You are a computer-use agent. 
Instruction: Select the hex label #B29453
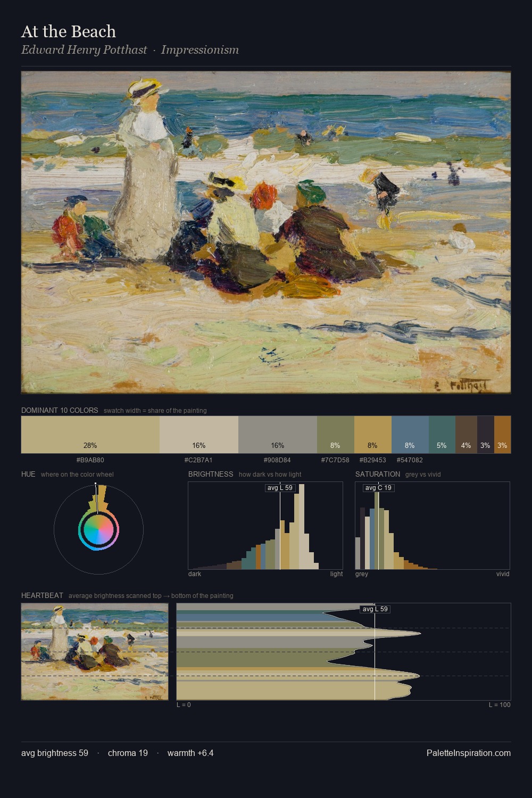point(372,460)
